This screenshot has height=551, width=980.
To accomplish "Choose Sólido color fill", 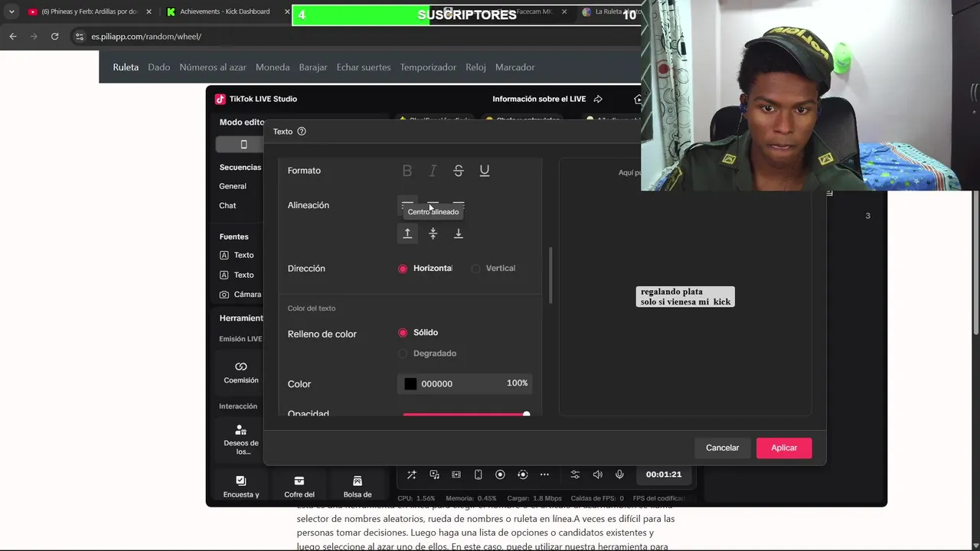I will tap(418, 333).
